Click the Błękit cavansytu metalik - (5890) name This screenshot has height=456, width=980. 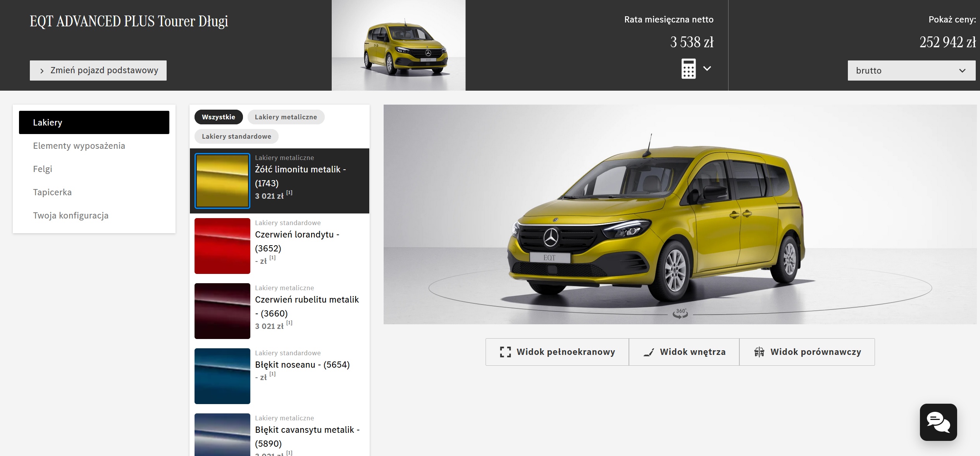coord(307,437)
